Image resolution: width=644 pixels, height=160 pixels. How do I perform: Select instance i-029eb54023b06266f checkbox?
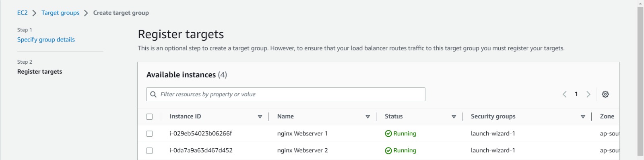[x=149, y=134]
